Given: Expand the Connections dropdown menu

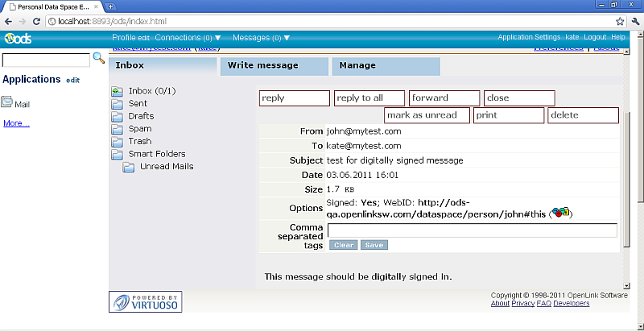Looking at the screenshot, I should click(x=188, y=38).
